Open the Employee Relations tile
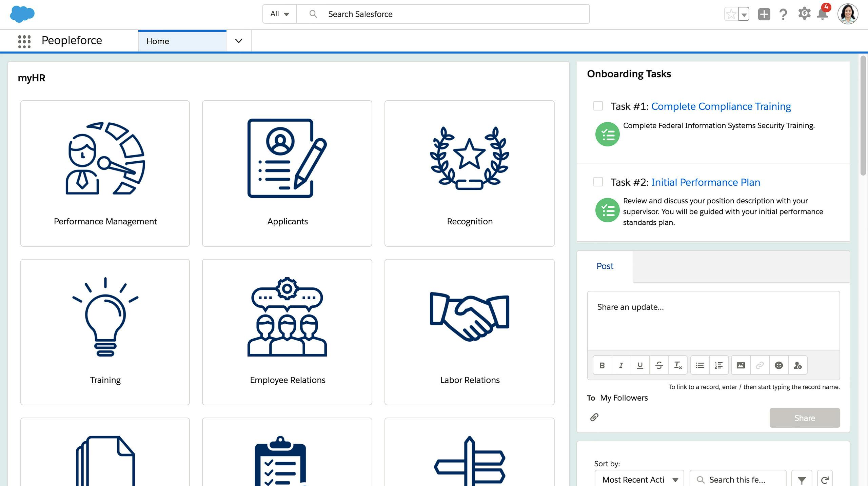This screenshot has width=868, height=486. [287, 332]
